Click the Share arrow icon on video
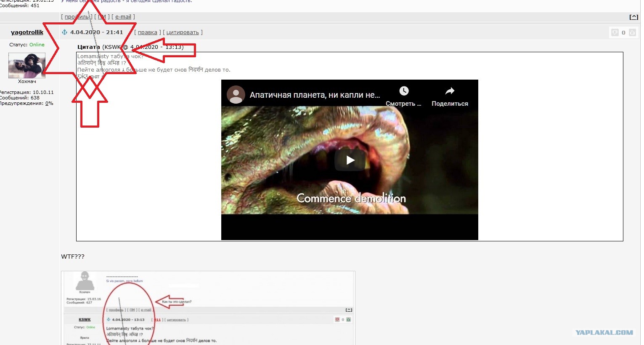Screen dimensions: 644x345 [x=450, y=91]
